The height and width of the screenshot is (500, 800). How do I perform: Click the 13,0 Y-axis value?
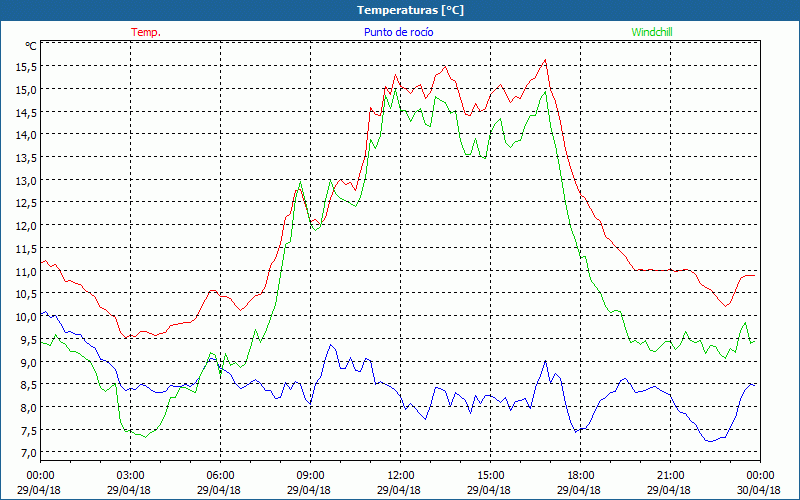(x=26, y=180)
